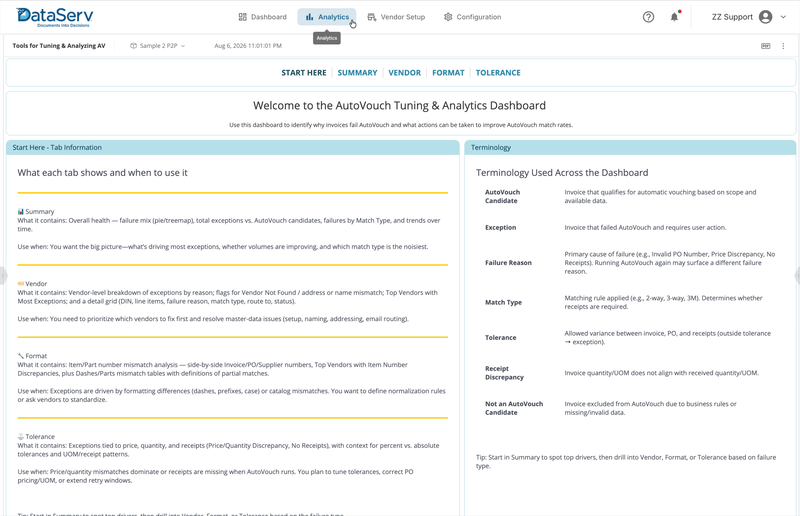800x516 pixels.
Task: Switch to the VENDOR tab
Action: click(405, 72)
